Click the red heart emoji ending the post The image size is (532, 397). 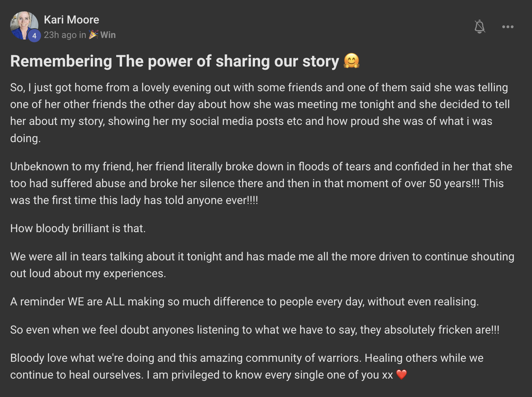[402, 375]
